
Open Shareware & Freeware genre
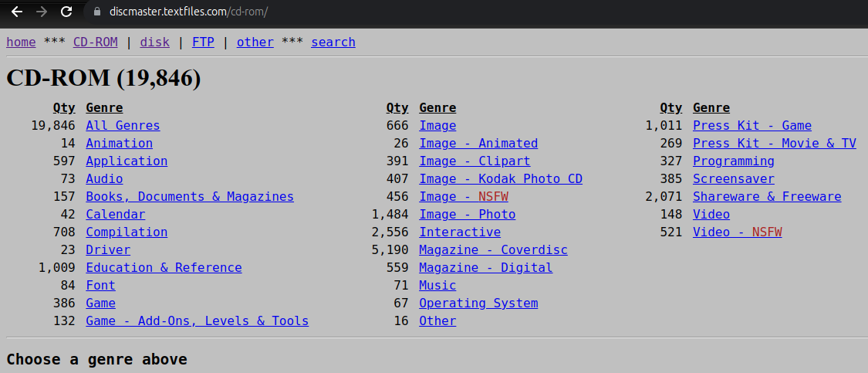pos(767,197)
